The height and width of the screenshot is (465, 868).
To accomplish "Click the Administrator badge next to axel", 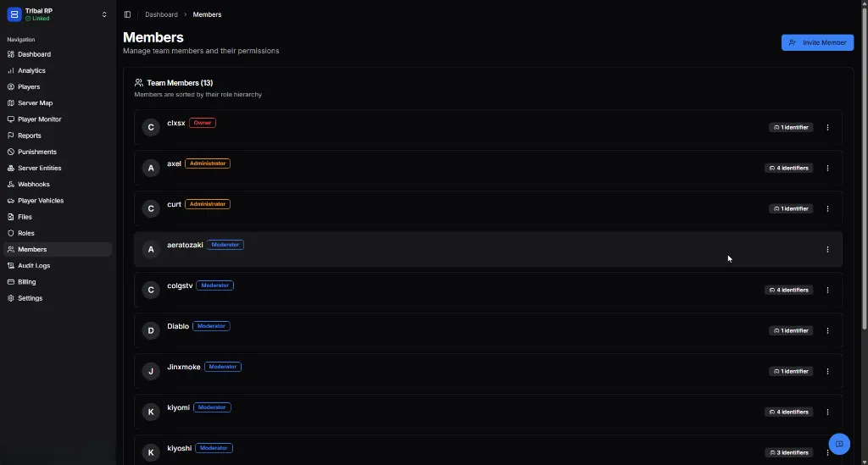I will [x=208, y=163].
